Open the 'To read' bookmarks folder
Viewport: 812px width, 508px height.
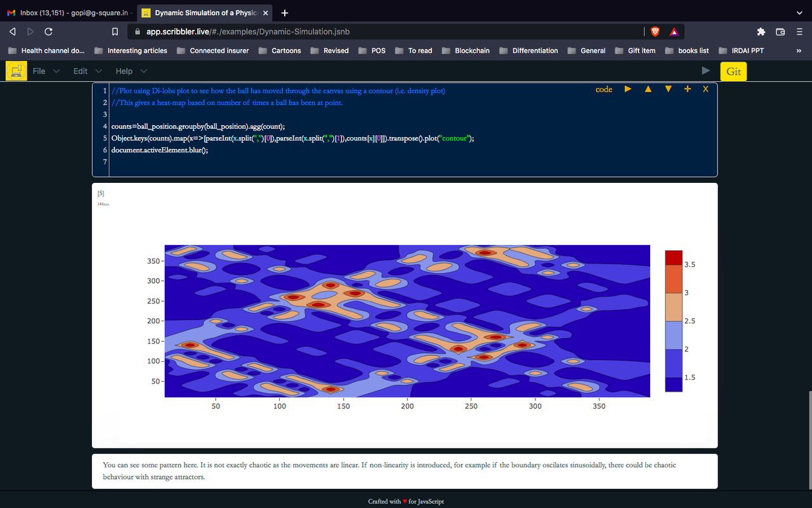[414, 51]
